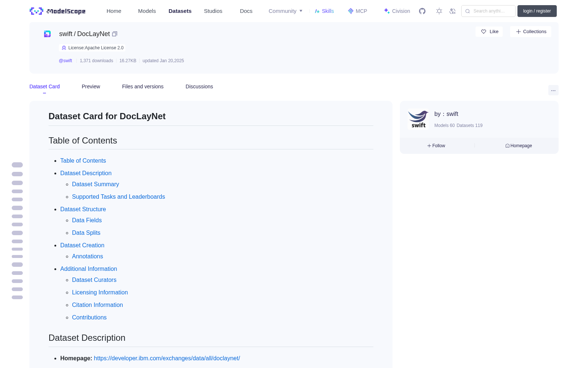This screenshot has width=588, height=368.
Task: Jump to Contributions link
Action: (x=89, y=317)
